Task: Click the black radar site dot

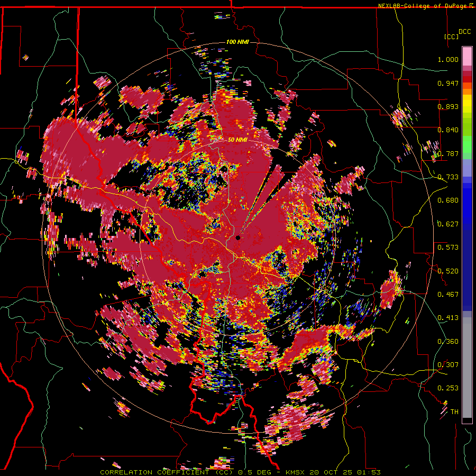Action: pos(237,237)
